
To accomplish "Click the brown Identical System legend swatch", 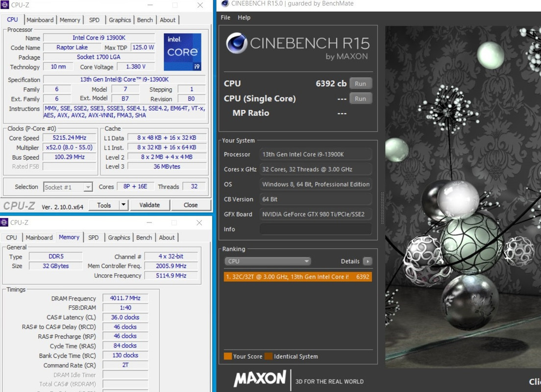I will (x=269, y=356).
